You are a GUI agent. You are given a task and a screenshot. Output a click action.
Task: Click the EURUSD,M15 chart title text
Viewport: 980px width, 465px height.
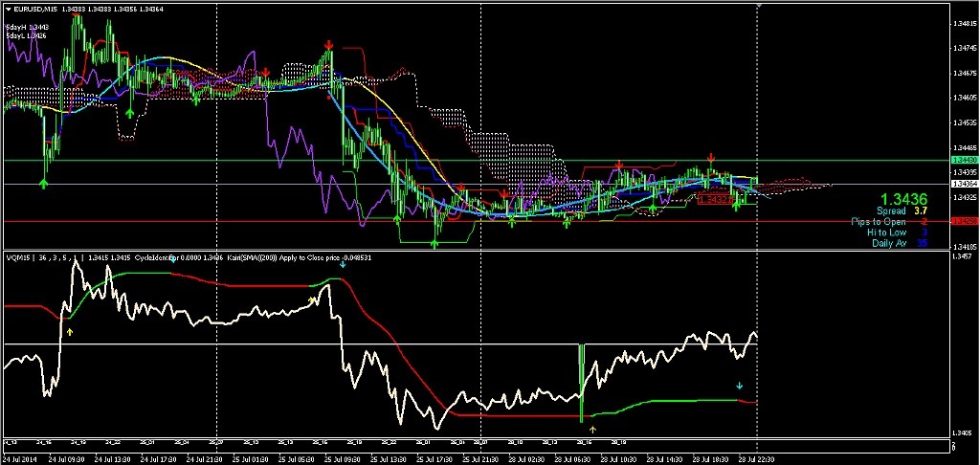(x=34, y=9)
